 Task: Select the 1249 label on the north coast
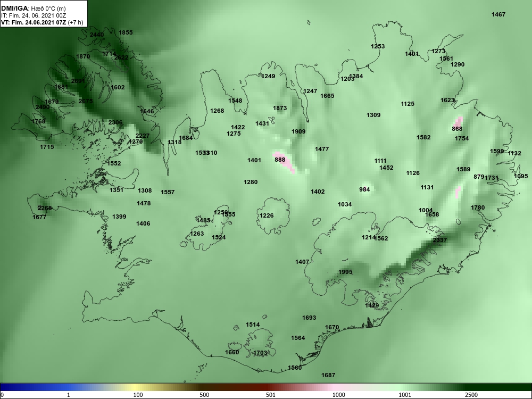point(268,76)
